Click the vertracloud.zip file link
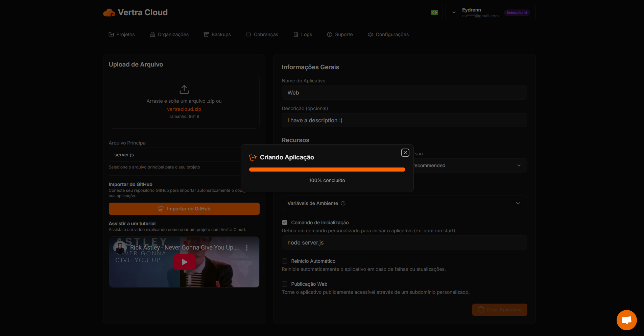Image resolution: width=644 pixels, height=336 pixels. click(184, 109)
